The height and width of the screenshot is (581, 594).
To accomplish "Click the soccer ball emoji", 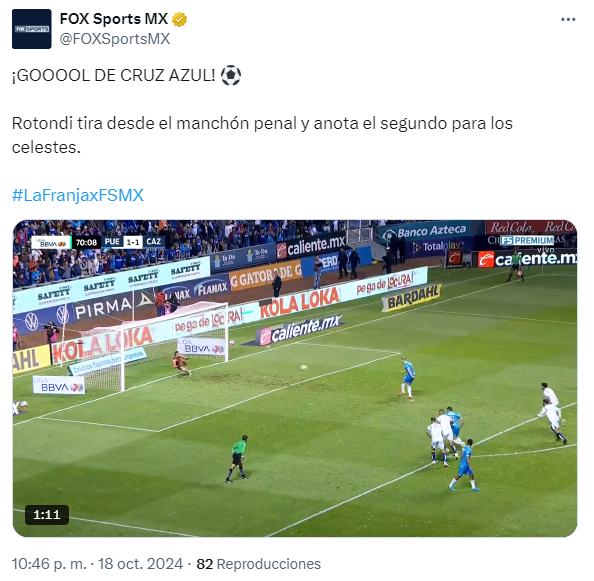I will (x=231, y=75).
